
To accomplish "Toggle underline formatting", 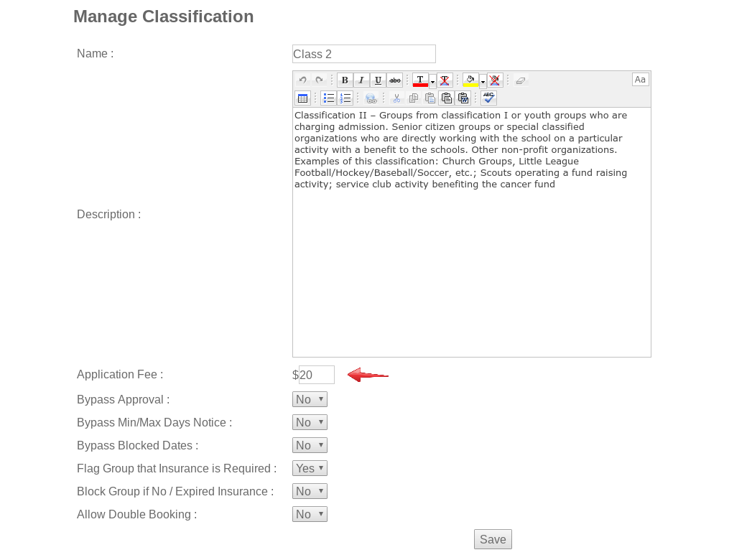I will 379,80.
